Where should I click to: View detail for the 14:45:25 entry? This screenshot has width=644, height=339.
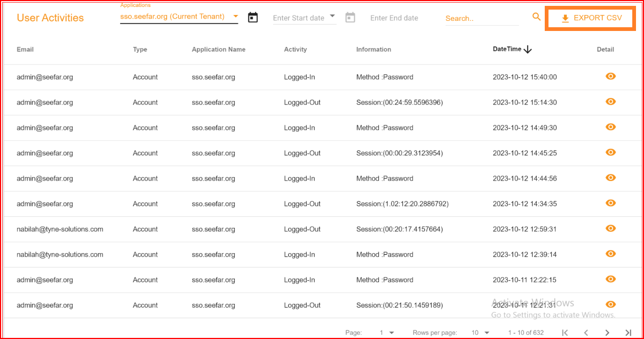[611, 152]
